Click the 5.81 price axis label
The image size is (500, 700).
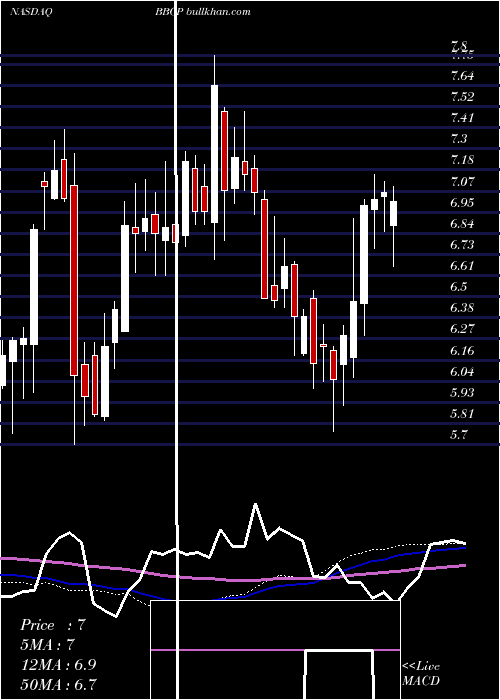pos(462,414)
